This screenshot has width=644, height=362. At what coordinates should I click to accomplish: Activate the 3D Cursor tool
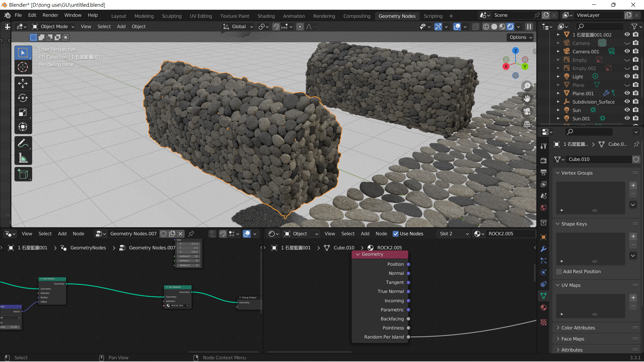23,67
